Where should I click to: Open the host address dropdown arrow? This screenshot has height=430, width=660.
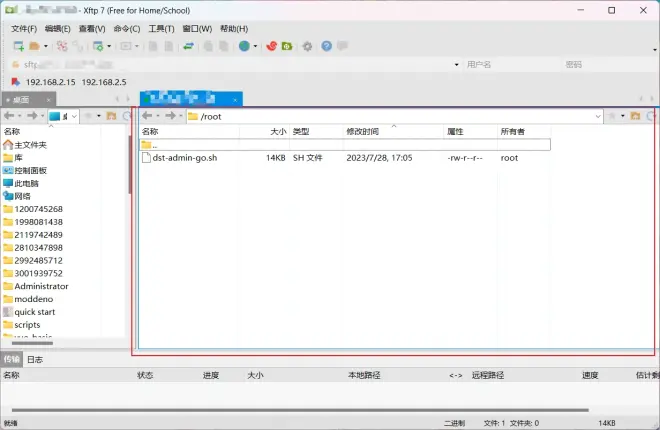point(456,64)
